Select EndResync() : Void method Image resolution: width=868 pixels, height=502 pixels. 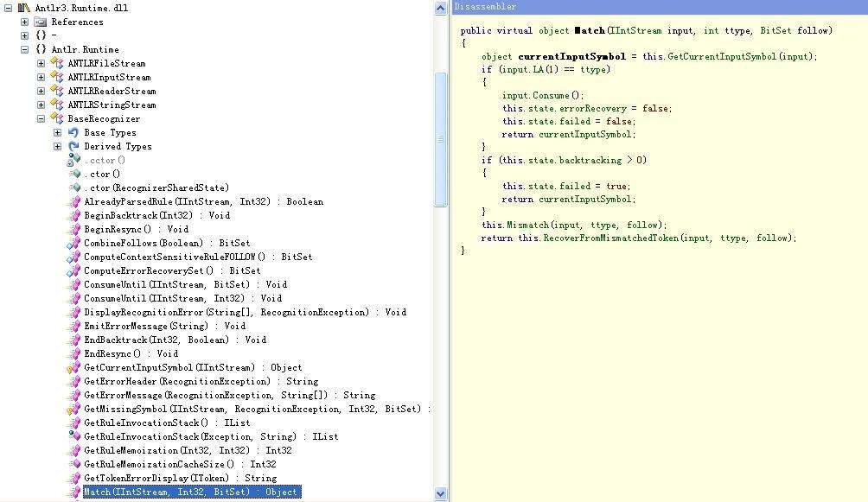tap(131, 353)
